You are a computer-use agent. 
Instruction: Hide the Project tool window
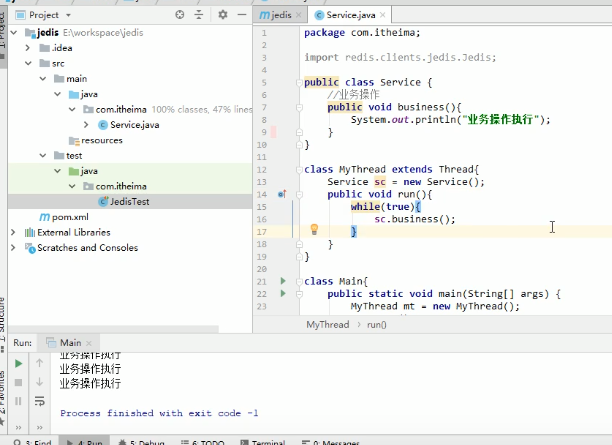coord(242,15)
